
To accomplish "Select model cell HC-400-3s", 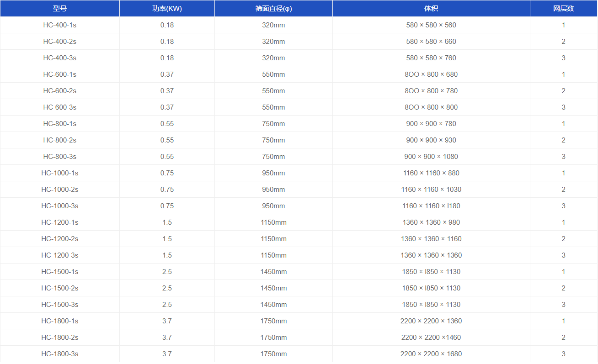I will point(60,58).
